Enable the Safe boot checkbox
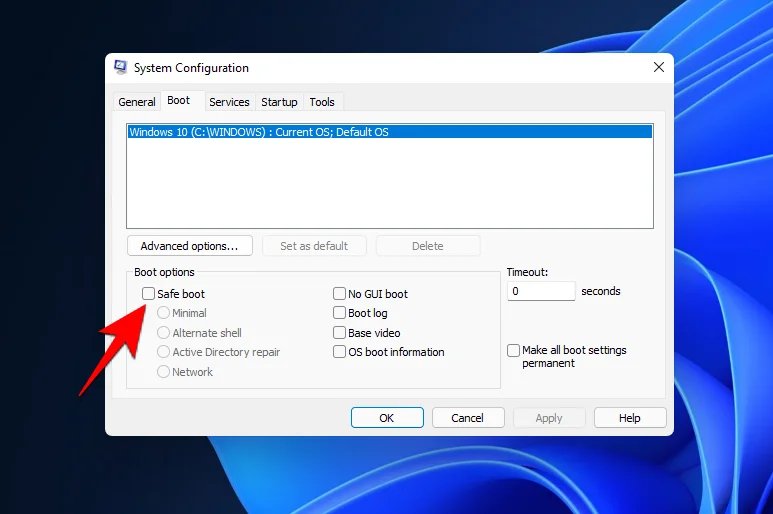773x514 pixels. pos(148,294)
